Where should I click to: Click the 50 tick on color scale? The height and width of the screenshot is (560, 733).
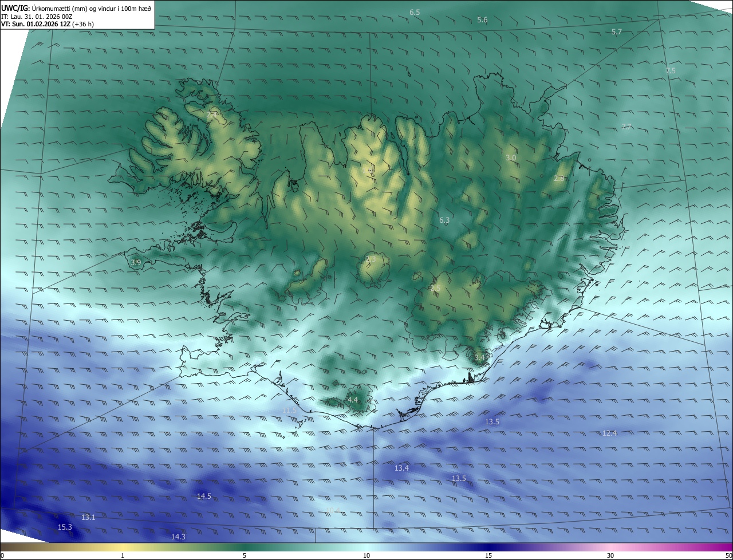click(728, 555)
